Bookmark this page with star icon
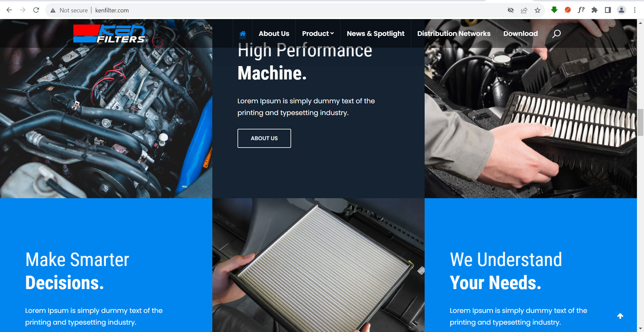644x332 pixels. pos(537,10)
